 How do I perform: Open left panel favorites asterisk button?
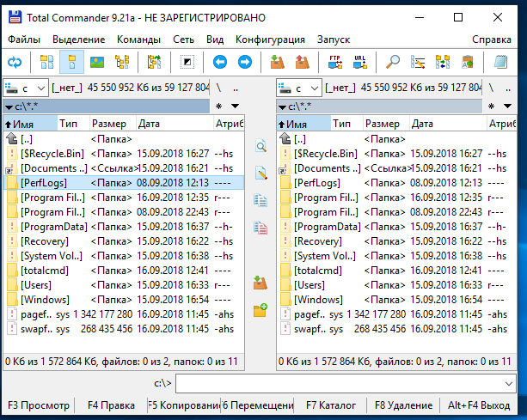tap(219, 107)
